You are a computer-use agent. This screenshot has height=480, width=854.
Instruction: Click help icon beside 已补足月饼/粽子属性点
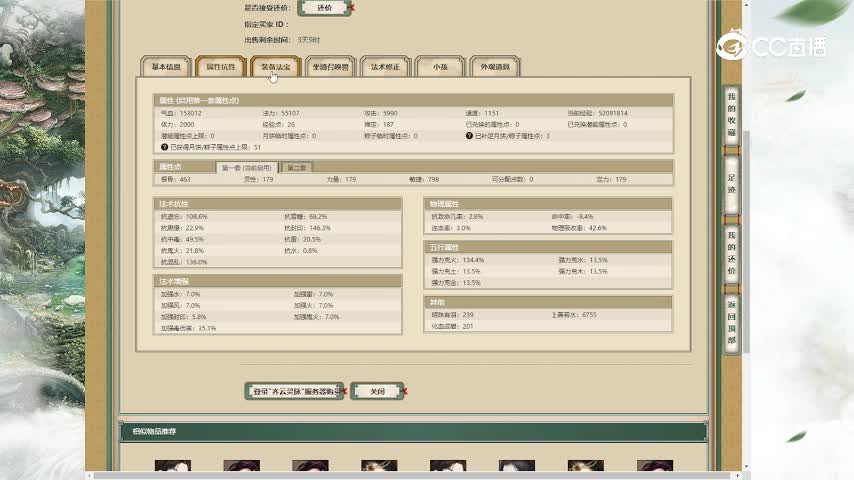click(x=470, y=136)
